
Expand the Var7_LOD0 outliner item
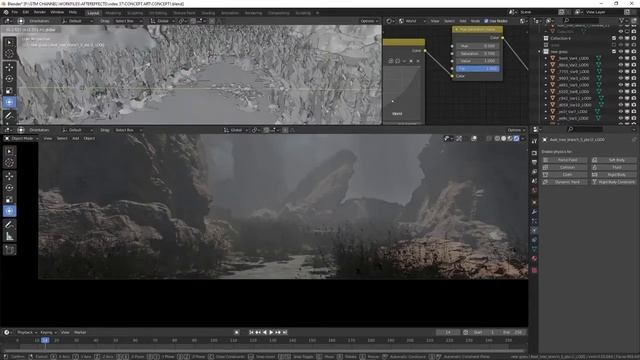coord(546,111)
